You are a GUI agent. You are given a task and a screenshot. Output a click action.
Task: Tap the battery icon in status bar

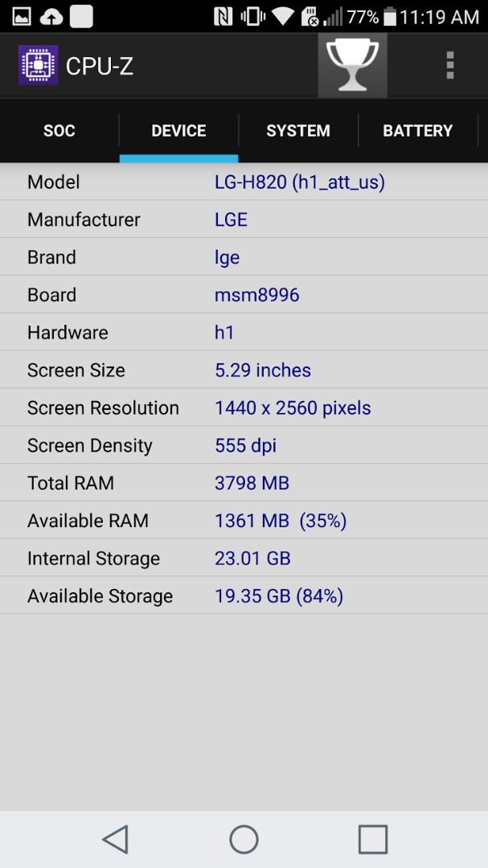point(390,17)
